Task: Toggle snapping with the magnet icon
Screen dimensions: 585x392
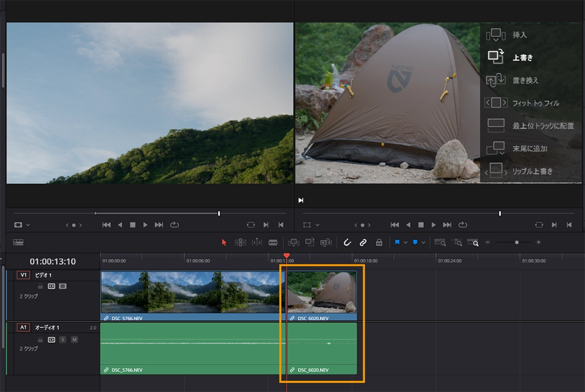Action: pyautogui.click(x=348, y=242)
